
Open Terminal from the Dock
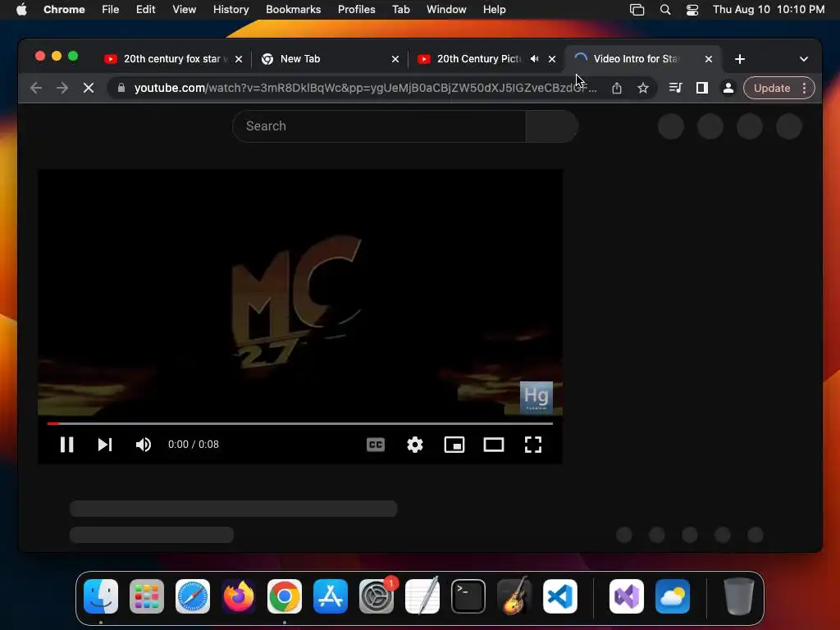[468, 596]
